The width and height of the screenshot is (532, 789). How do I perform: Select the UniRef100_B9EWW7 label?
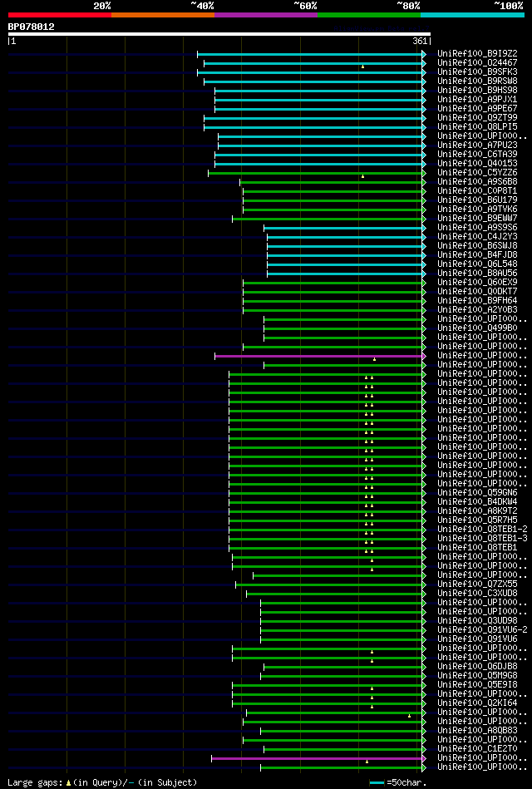(478, 219)
